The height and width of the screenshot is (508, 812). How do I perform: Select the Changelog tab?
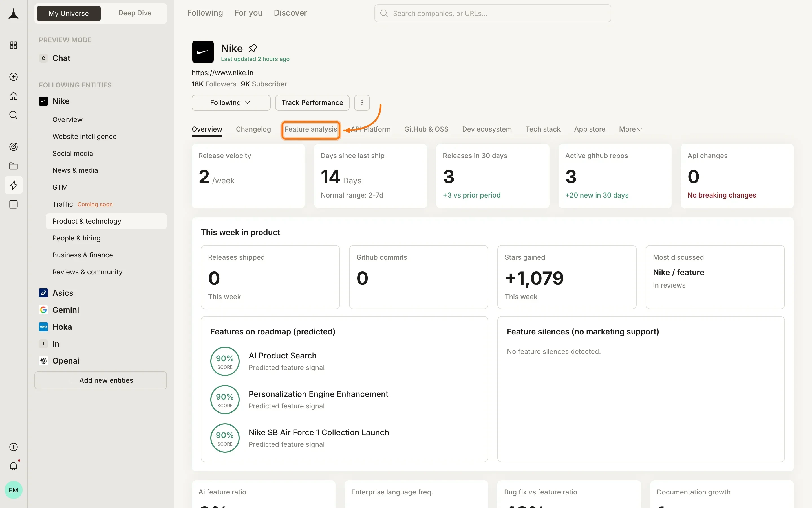253,129
